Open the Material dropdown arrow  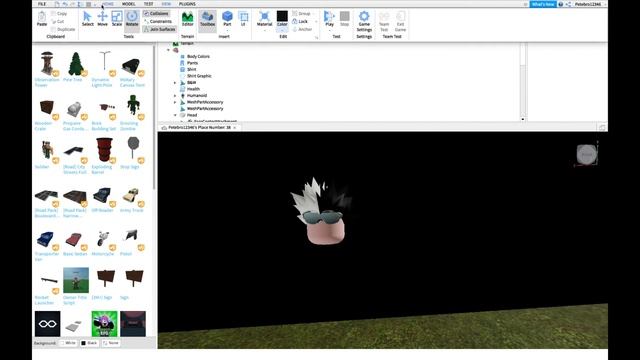point(264,30)
